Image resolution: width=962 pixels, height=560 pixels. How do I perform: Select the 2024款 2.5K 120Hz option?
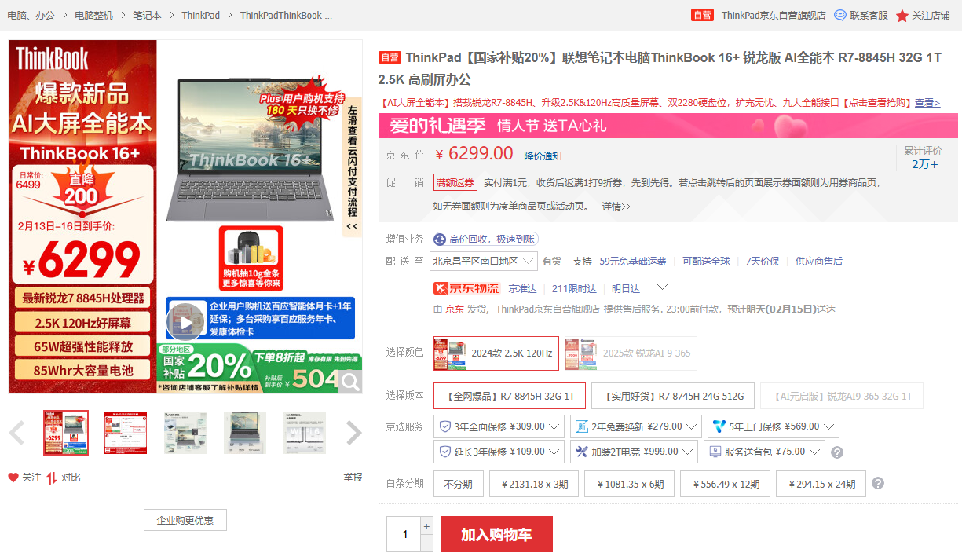496,353
